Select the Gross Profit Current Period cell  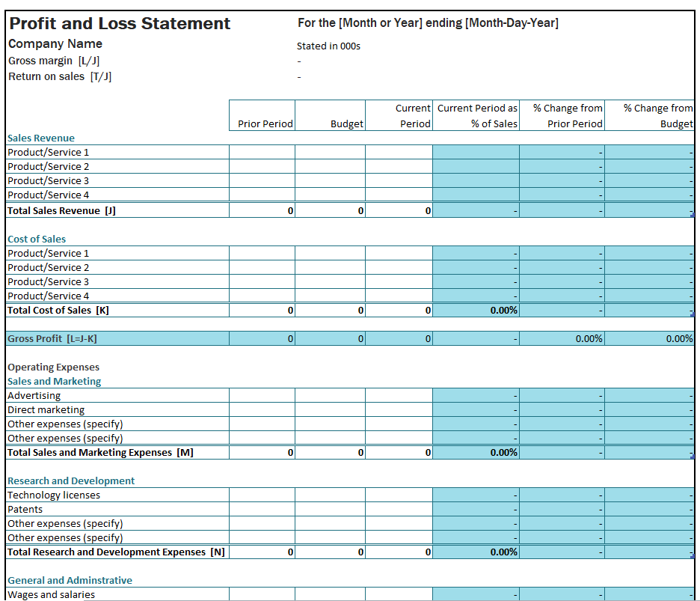pos(399,338)
